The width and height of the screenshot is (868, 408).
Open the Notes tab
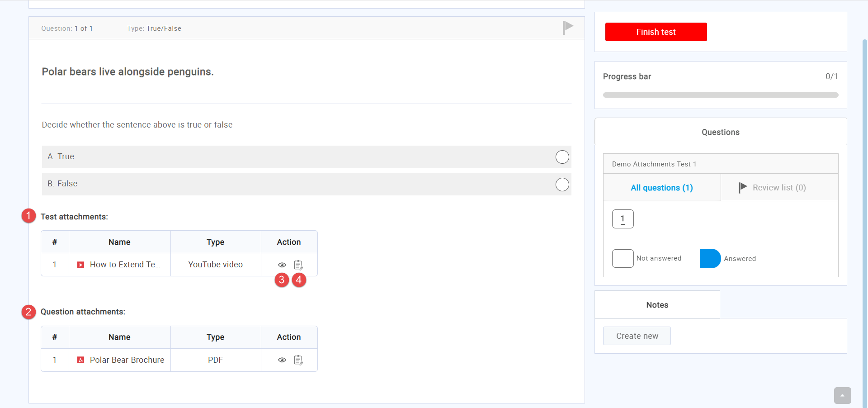pyautogui.click(x=657, y=305)
